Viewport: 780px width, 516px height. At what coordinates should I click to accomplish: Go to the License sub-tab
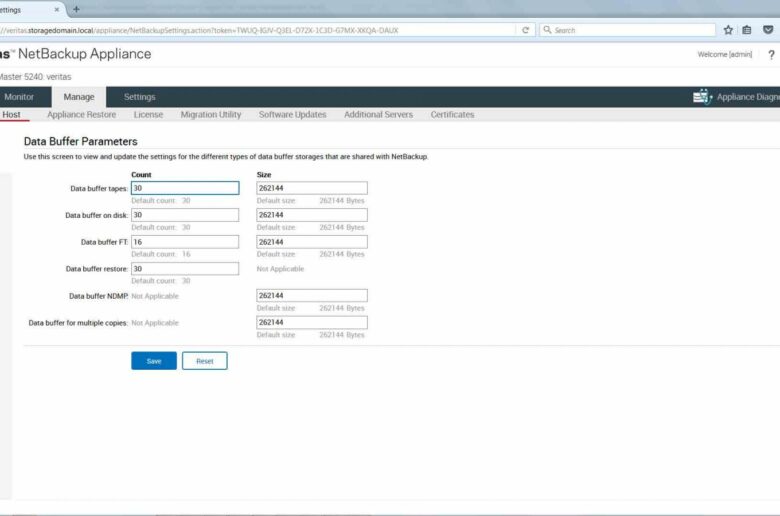click(x=148, y=114)
